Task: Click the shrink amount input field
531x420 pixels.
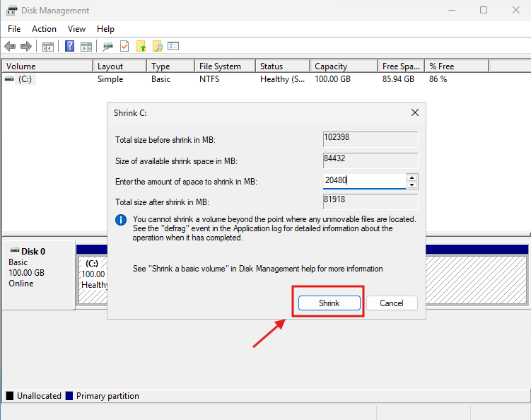Action: click(x=363, y=180)
